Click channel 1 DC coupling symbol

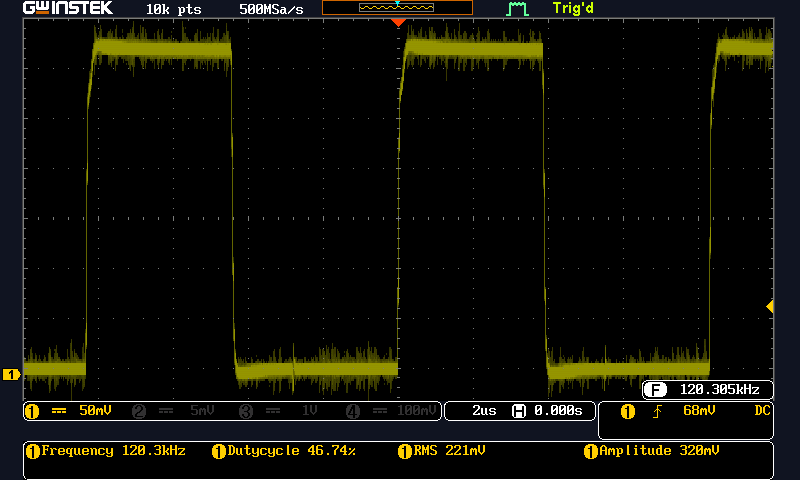[x=59, y=411]
